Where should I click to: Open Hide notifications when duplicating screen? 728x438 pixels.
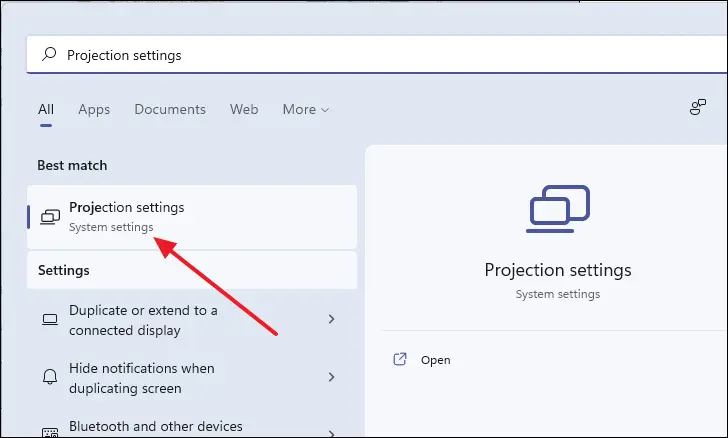[x=192, y=378]
